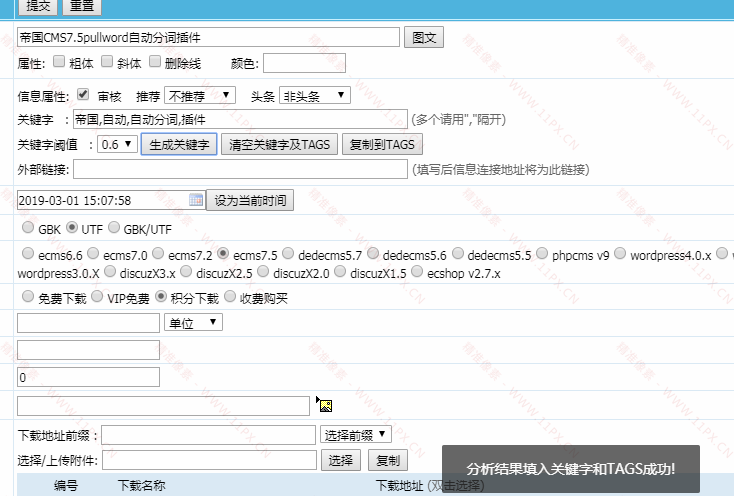
Task: Enable the 斜体 italic checkbox
Action: [x=107, y=61]
